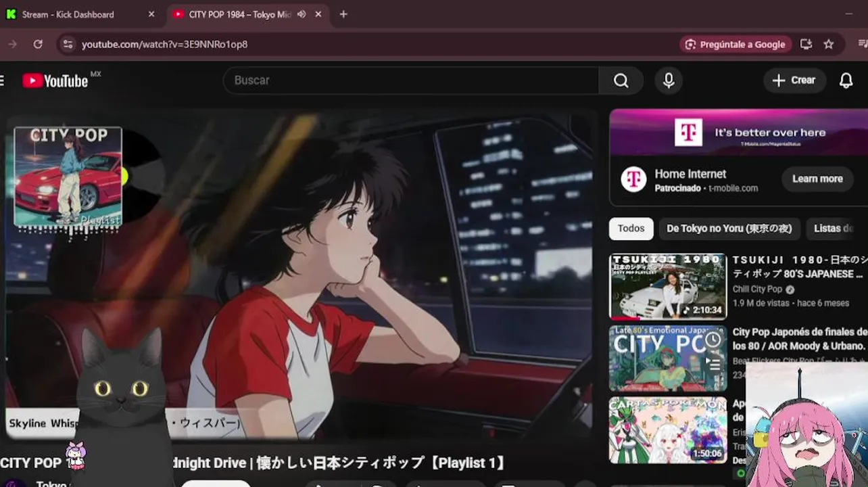Open the notifications bell
The width and height of the screenshot is (868, 487).
[x=846, y=80]
